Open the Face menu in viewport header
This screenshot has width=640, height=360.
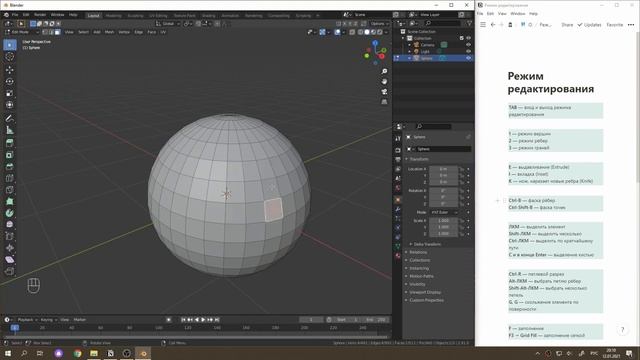coord(151,32)
